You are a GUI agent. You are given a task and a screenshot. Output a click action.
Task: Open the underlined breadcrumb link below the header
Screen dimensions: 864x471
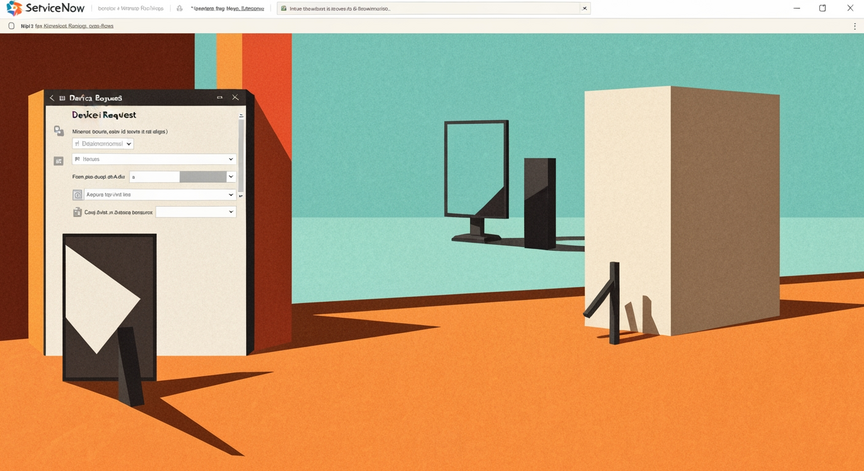[x=74, y=26]
